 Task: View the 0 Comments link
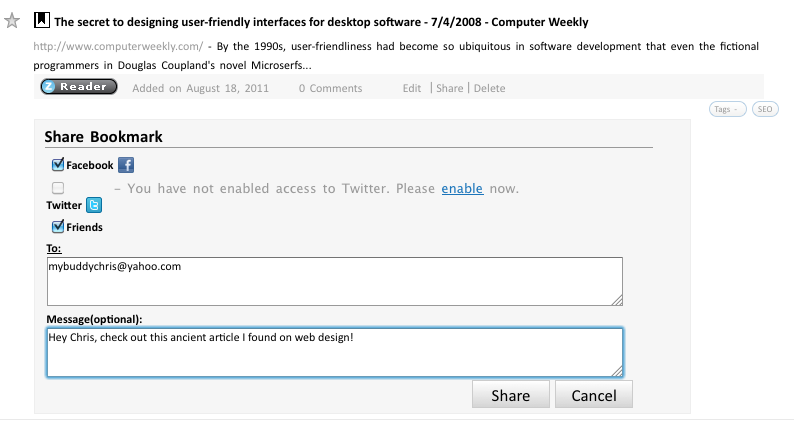(x=331, y=88)
